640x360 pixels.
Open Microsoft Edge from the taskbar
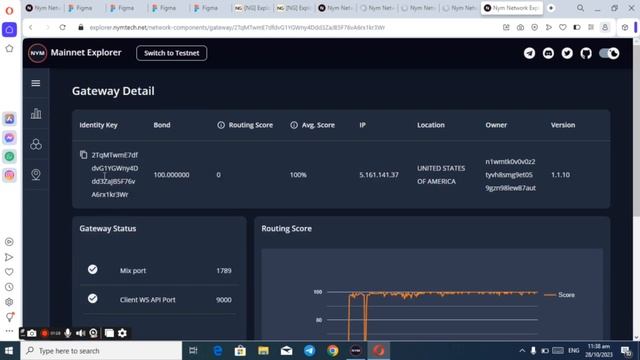218,351
